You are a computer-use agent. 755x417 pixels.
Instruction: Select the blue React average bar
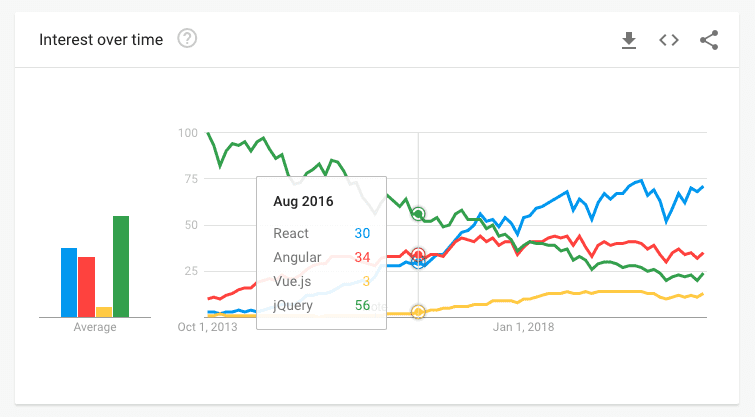[x=69, y=282]
